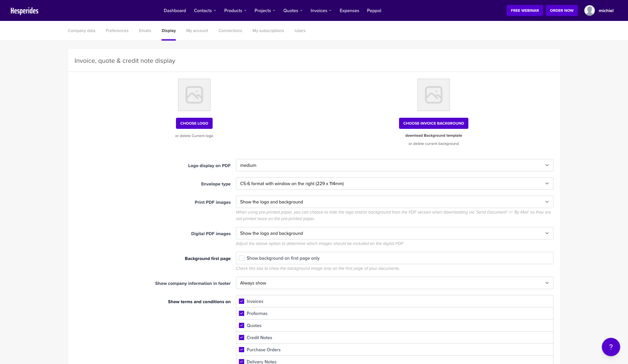Open the michiel account menu

[606, 10]
